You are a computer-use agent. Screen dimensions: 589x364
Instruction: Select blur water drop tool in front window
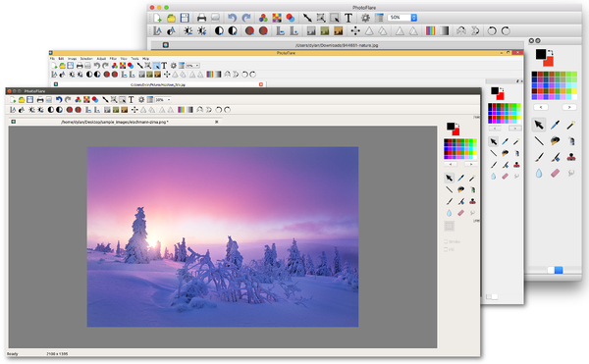[x=450, y=213]
